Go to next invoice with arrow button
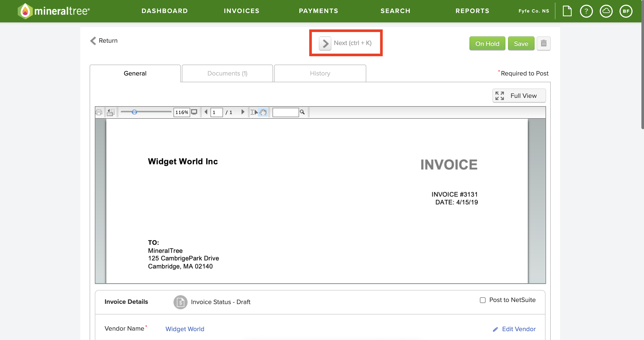This screenshot has height=340, width=644. 325,43
